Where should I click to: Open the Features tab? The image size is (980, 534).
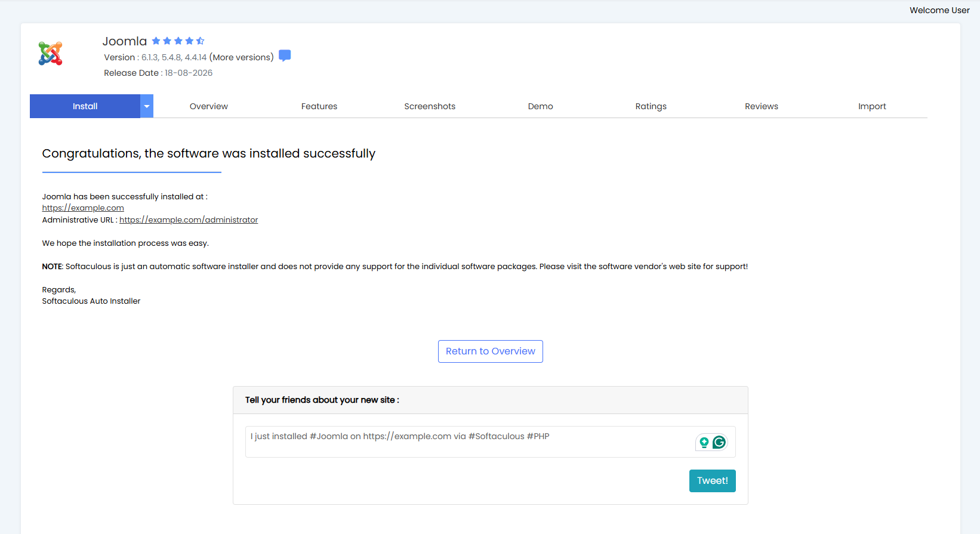coord(319,106)
